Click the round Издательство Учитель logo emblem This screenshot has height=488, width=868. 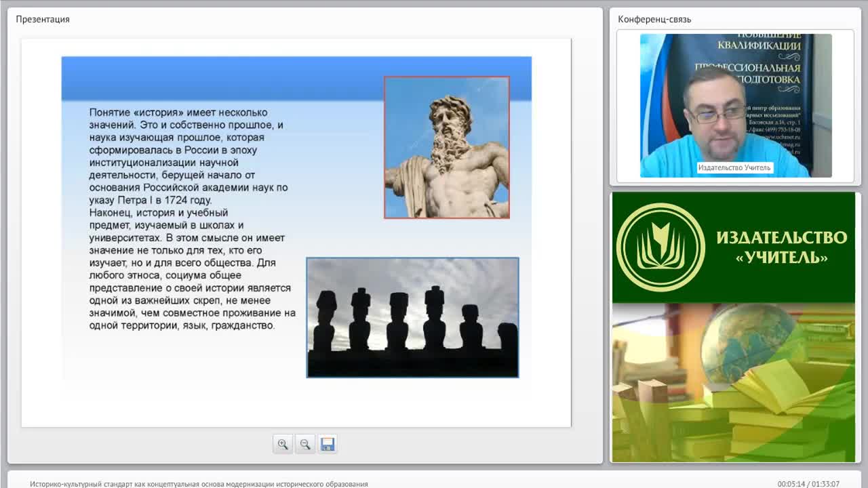[660, 247]
